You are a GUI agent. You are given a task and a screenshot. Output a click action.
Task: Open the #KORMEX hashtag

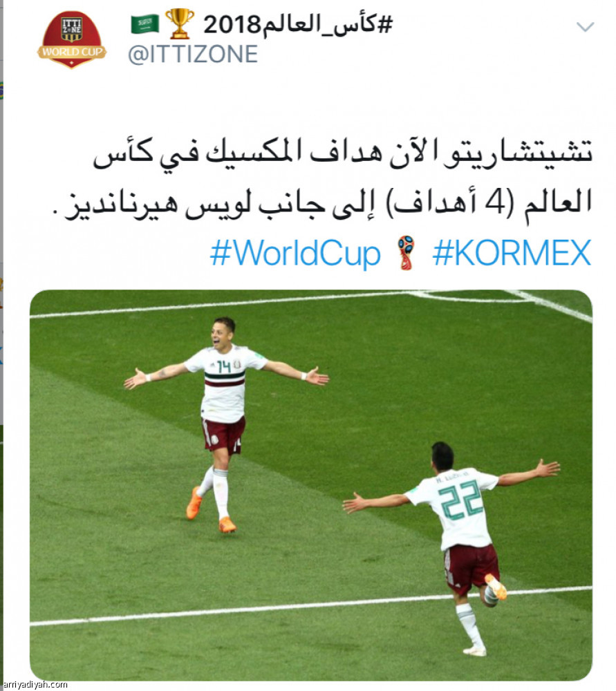pyautogui.click(x=512, y=253)
